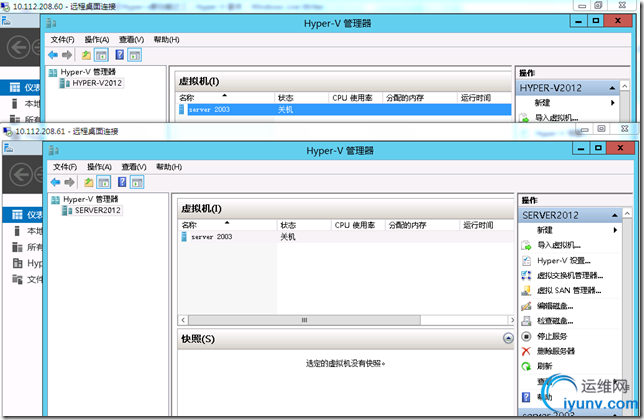Sort upper list by 名称 column header
The height and width of the screenshot is (420, 644).
pos(225,98)
